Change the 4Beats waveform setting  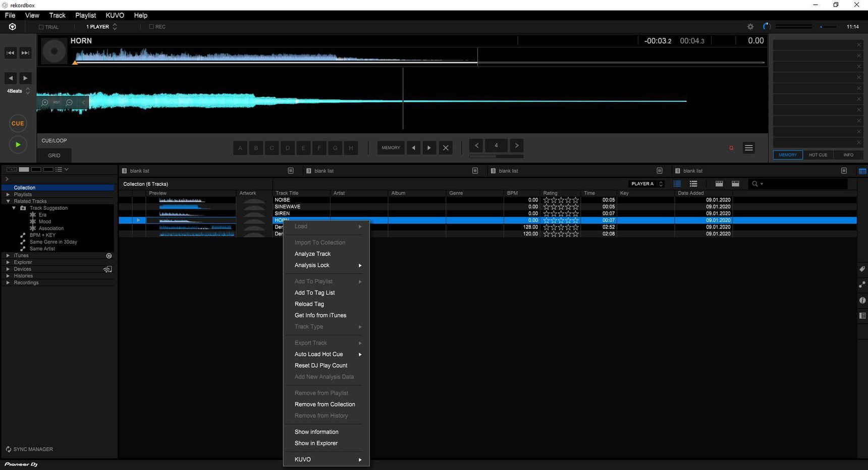click(x=18, y=91)
